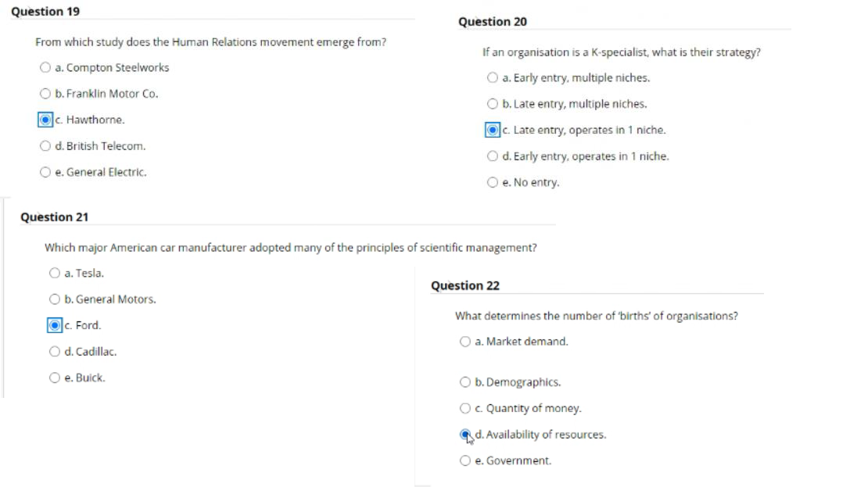This screenshot has width=868, height=487.
Task: Select d. Cadillac option
Action: [x=54, y=351]
